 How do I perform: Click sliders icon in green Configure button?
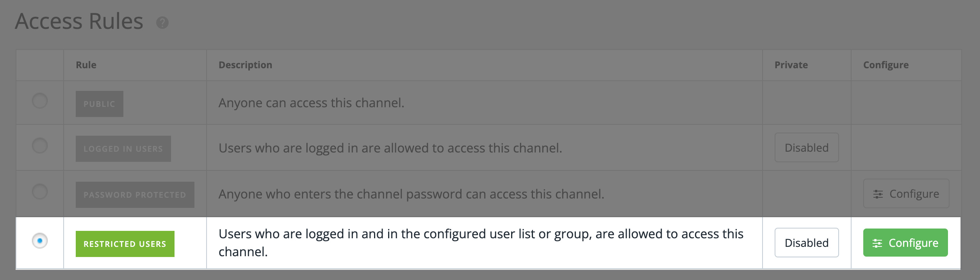tap(877, 243)
